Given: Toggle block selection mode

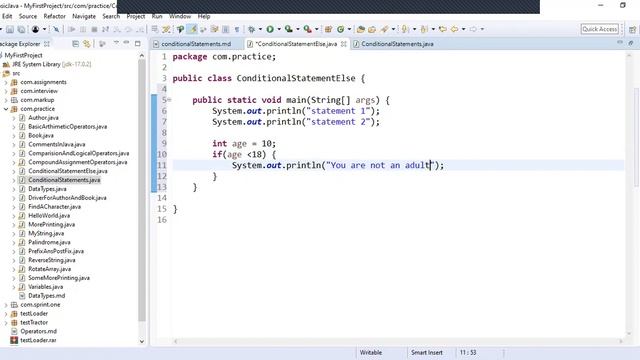Looking at the screenshot, I should [225, 29].
